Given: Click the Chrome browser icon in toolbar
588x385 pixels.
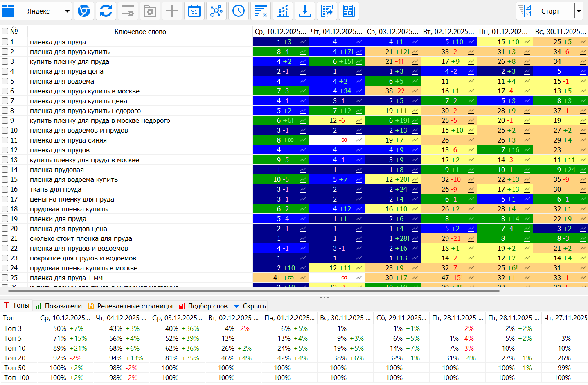Looking at the screenshot, I should click(84, 11).
